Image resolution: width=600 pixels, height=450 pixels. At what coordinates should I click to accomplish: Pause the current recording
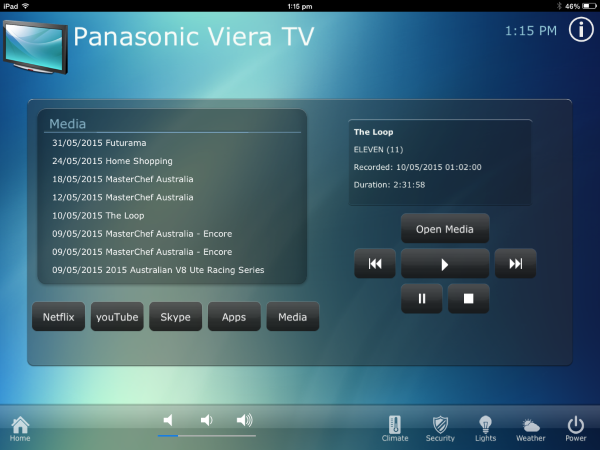(x=422, y=298)
